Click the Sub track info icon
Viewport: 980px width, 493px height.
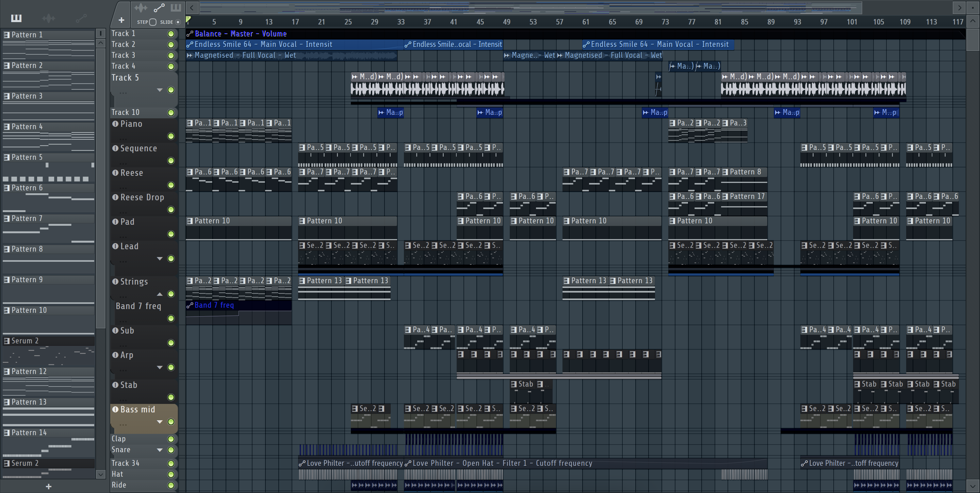[x=115, y=330]
